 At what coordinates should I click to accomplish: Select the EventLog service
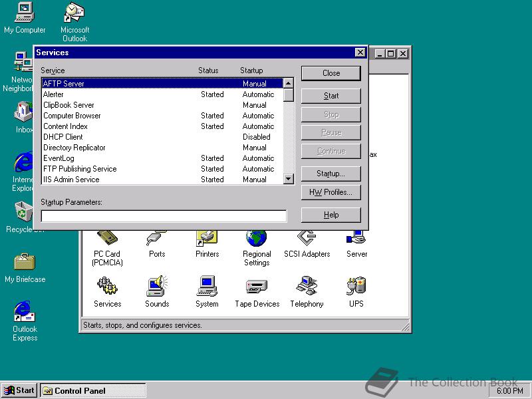162,158
